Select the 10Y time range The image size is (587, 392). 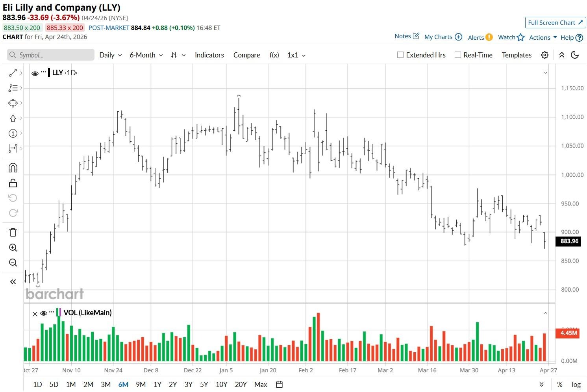(x=221, y=385)
